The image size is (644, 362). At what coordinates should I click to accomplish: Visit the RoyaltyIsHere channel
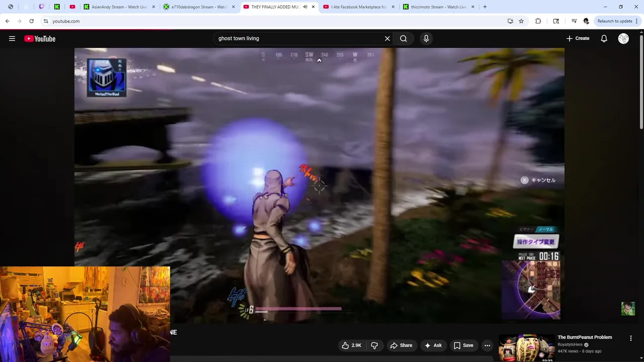pyautogui.click(x=570, y=345)
